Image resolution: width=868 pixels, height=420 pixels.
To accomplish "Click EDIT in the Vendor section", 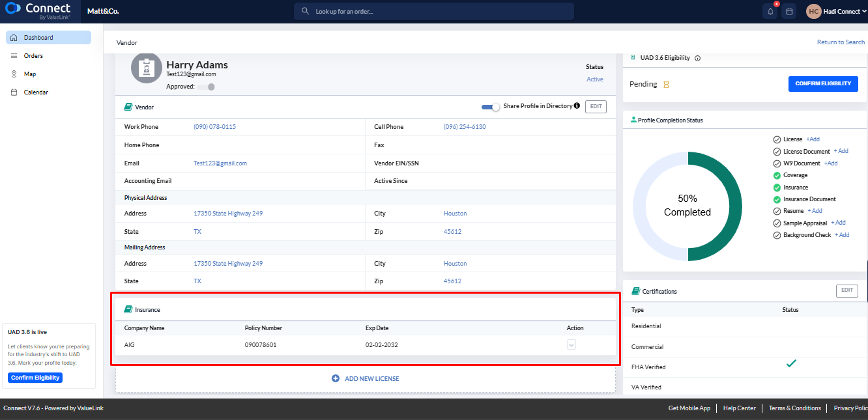I will click(596, 107).
